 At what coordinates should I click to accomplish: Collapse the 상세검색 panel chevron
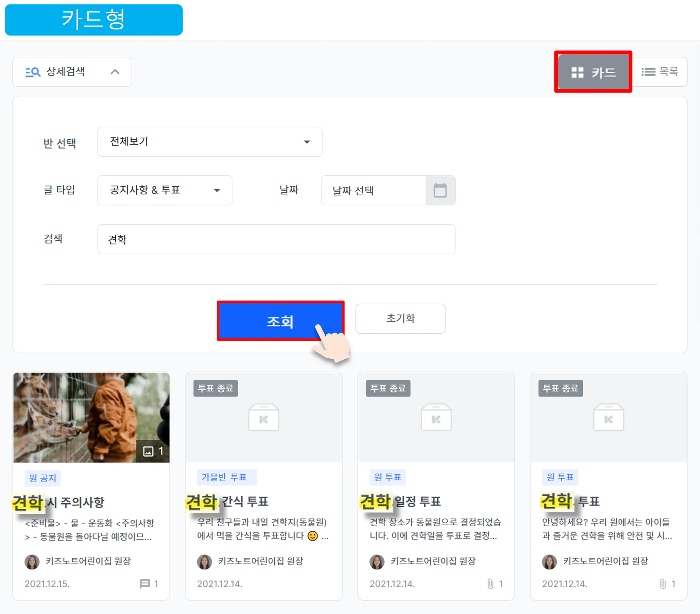click(115, 72)
